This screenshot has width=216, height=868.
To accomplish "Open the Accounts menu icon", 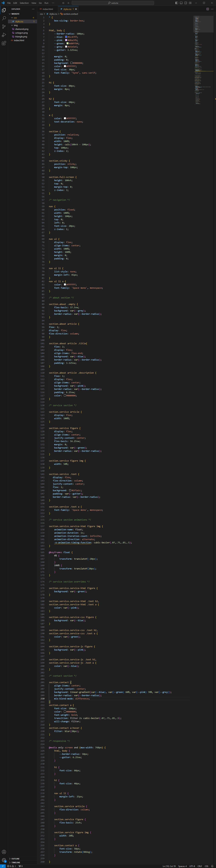I will tap(4, 852).
